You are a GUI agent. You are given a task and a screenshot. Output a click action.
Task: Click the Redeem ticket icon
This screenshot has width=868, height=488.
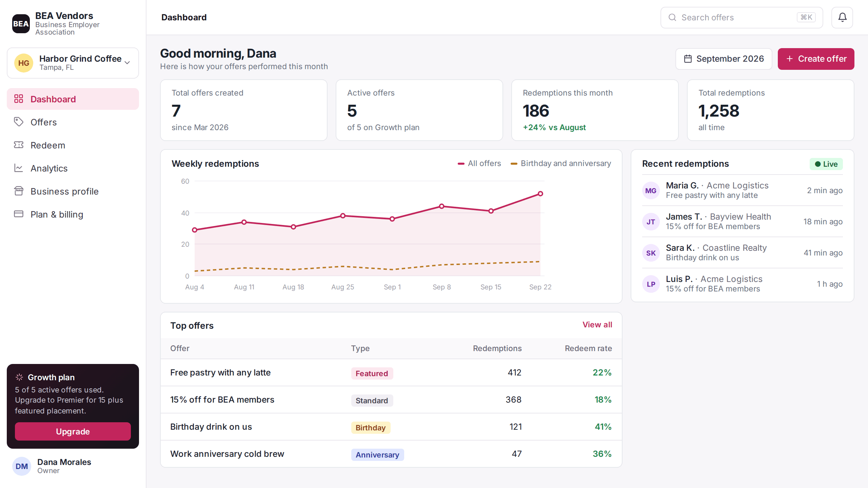pos(19,145)
